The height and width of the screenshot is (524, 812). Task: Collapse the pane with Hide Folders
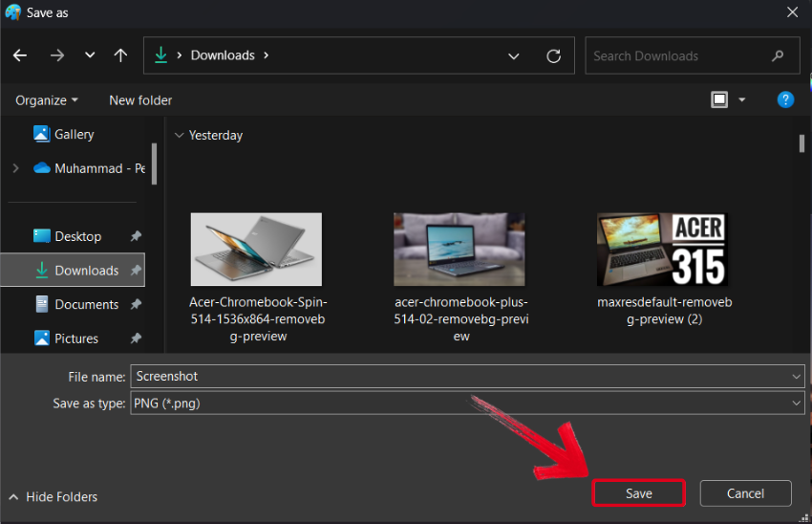pos(53,497)
